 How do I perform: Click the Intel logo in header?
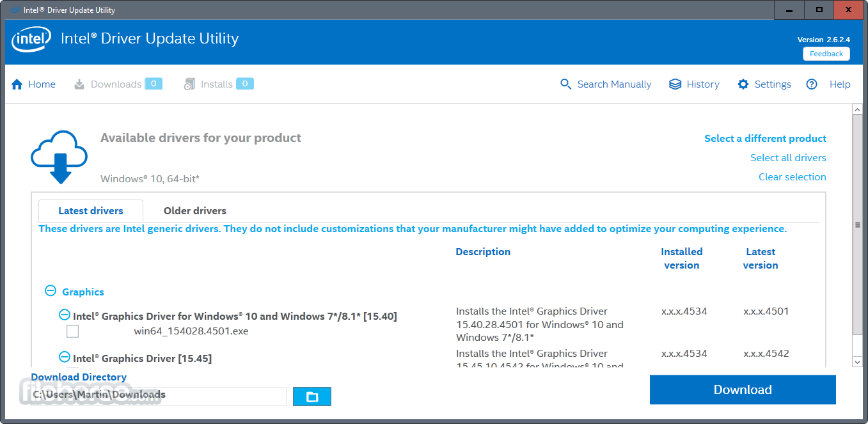[31, 40]
